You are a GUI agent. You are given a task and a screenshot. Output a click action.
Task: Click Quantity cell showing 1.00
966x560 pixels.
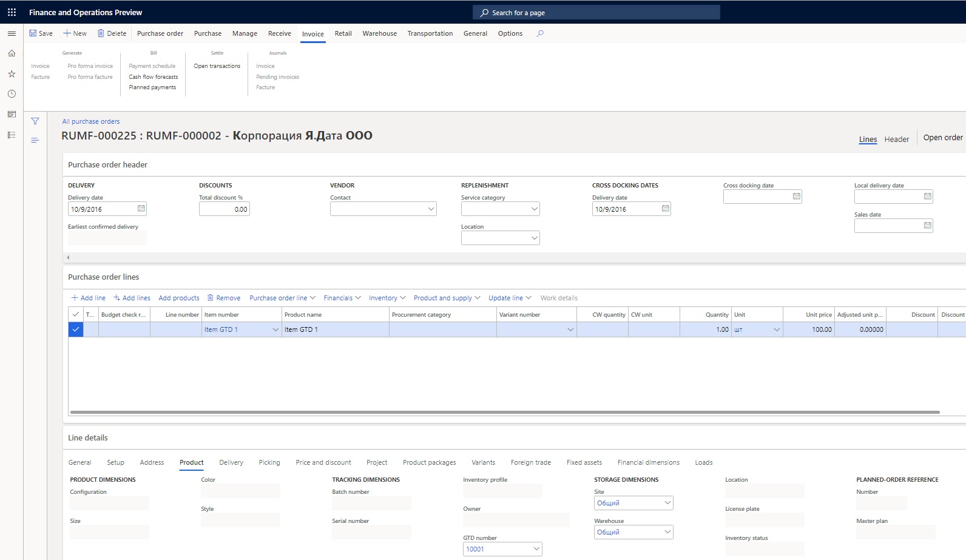pos(706,329)
